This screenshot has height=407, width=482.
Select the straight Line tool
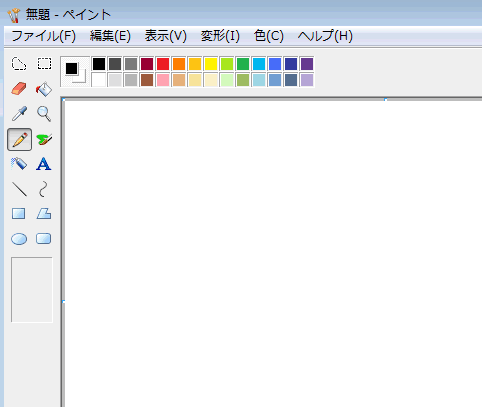tap(19, 189)
